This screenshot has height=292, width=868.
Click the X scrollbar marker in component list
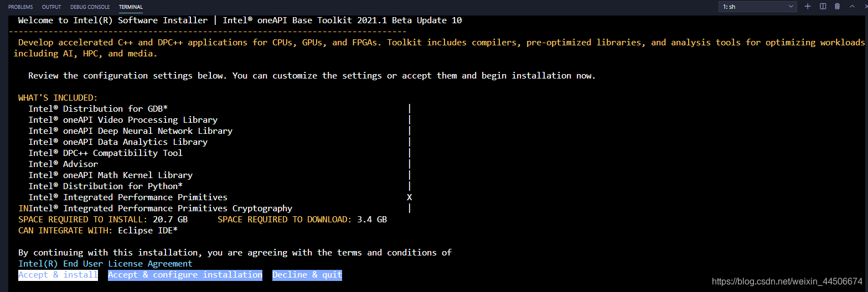pos(410,197)
